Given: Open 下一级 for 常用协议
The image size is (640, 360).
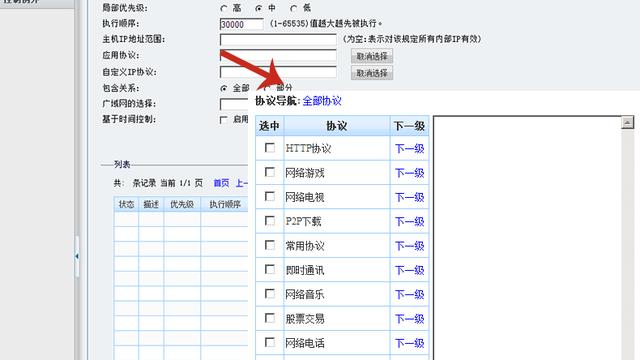Looking at the screenshot, I should (409, 246).
